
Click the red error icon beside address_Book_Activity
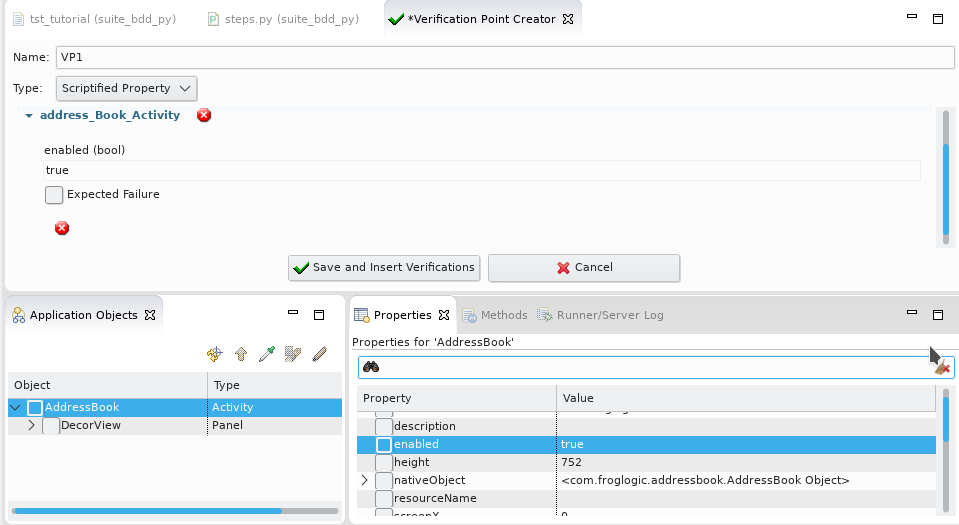click(x=204, y=115)
